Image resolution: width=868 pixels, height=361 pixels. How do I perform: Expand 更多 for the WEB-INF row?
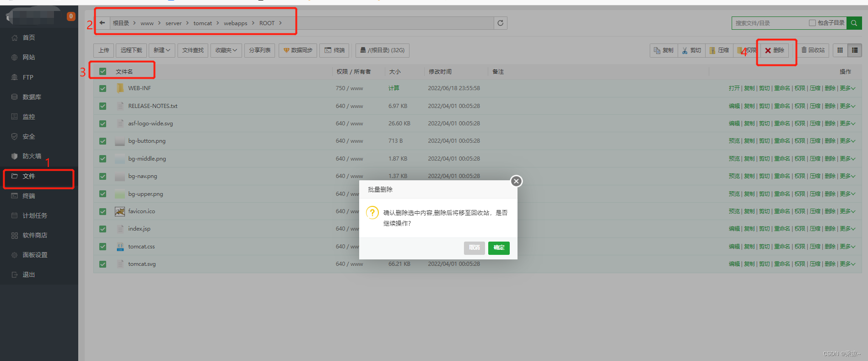click(847, 88)
